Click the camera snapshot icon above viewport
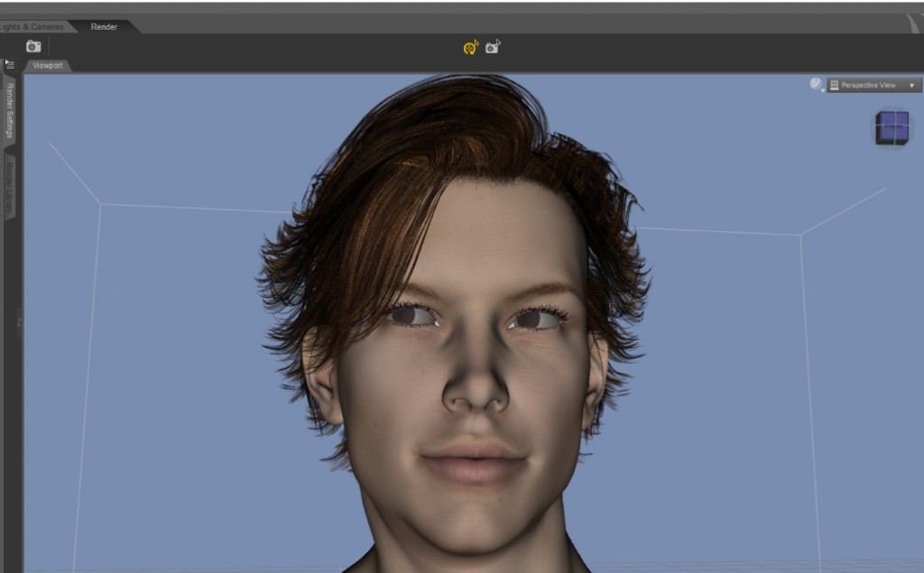This screenshot has height=573, width=924. pyautogui.click(x=492, y=47)
